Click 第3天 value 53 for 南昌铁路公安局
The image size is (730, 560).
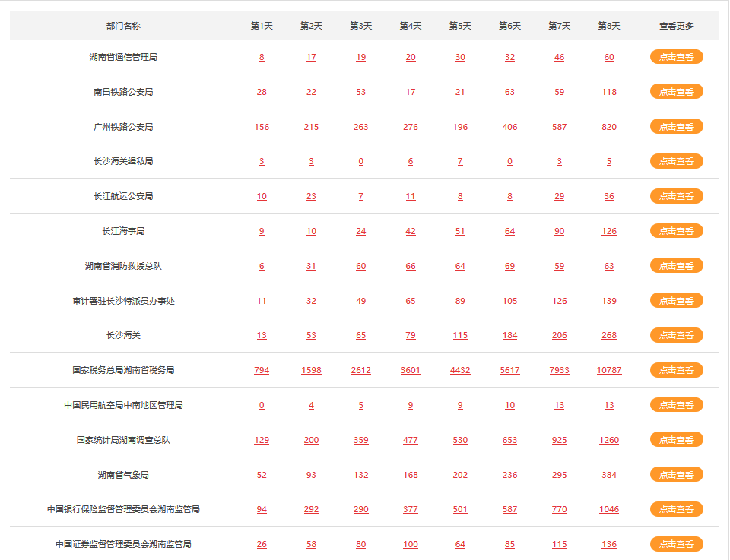pyautogui.click(x=360, y=92)
